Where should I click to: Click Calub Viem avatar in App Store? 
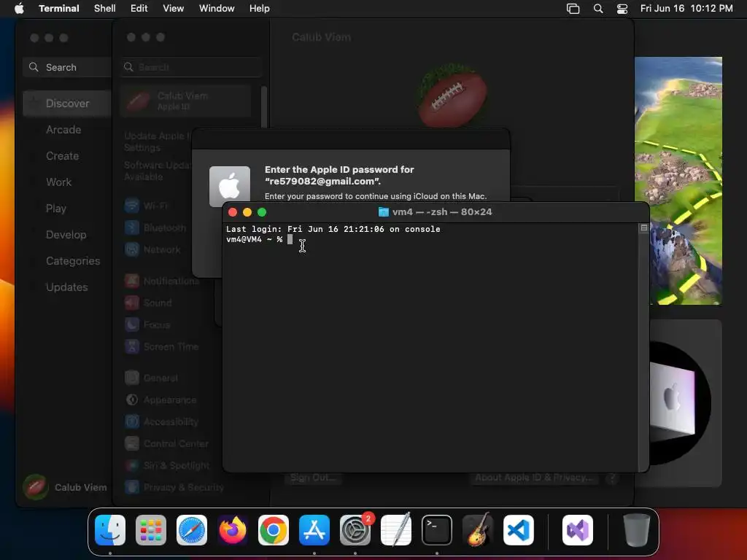(35, 487)
